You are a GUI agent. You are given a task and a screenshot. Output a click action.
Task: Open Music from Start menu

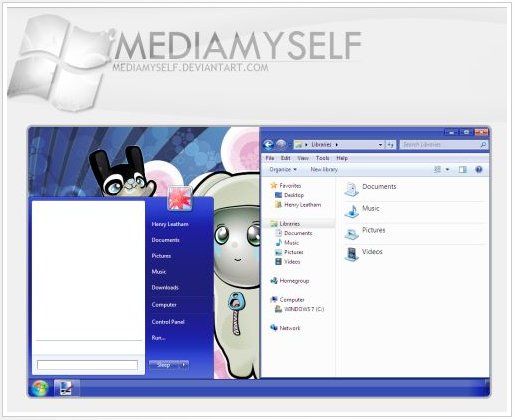pyautogui.click(x=159, y=272)
